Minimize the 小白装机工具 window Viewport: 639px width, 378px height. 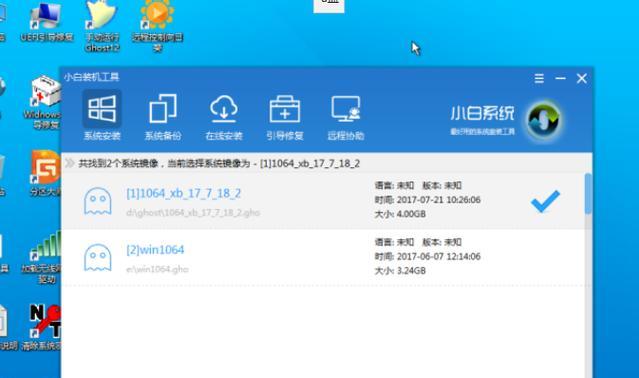pyautogui.click(x=560, y=78)
